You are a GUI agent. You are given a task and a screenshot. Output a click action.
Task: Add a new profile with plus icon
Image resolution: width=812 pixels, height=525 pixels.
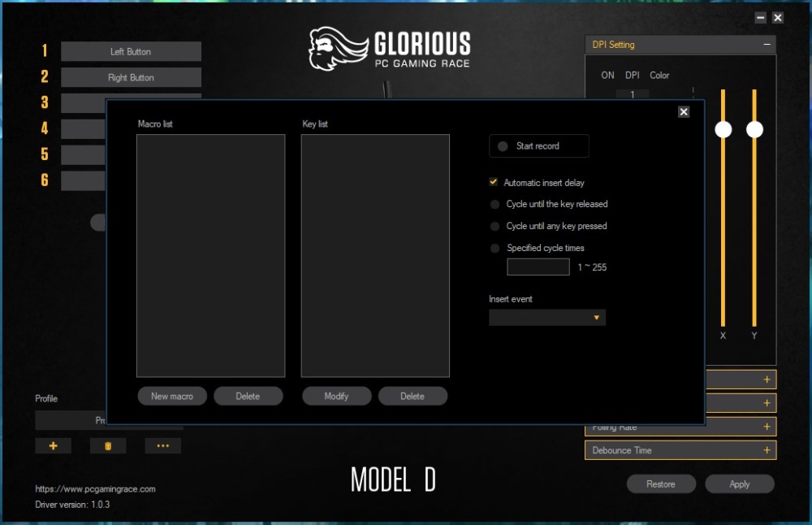point(54,445)
